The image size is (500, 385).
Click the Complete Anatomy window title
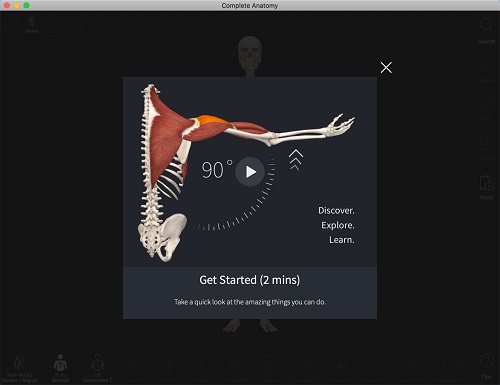[250, 6]
